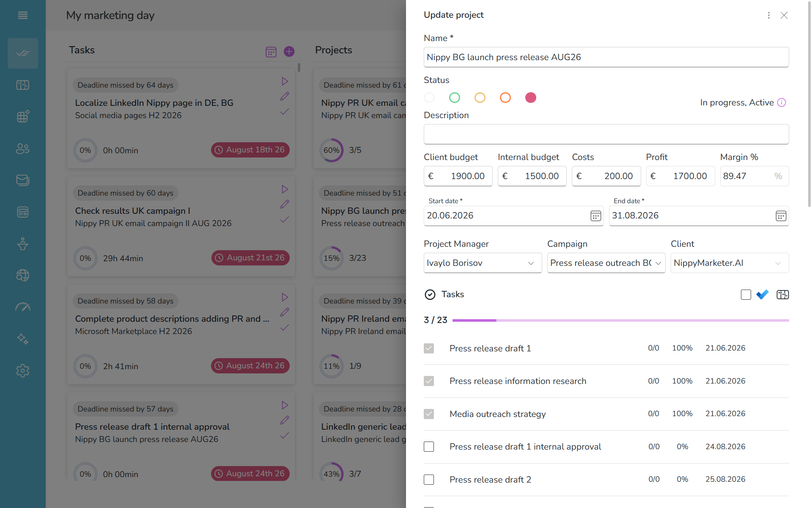Click the August 21st 26 deadline badge
The height and width of the screenshot is (508, 812).
[x=250, y=258]
